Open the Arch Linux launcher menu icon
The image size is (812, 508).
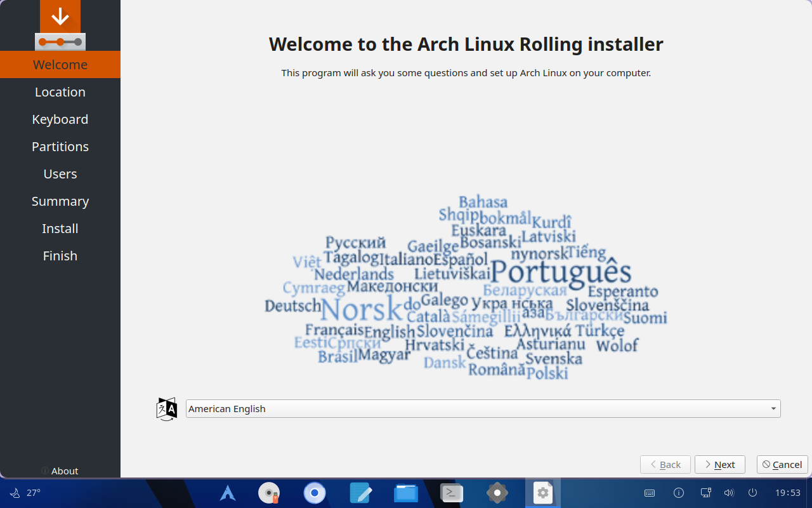[227, 493]
